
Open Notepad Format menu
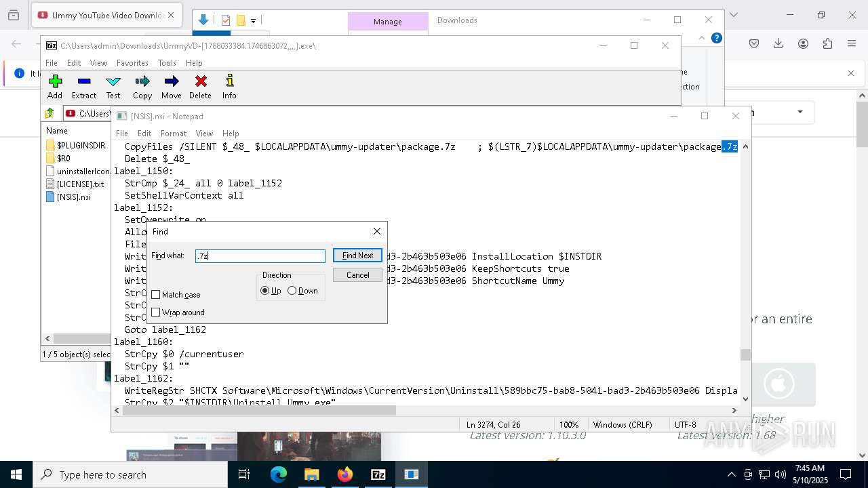[x=174, y=134]
